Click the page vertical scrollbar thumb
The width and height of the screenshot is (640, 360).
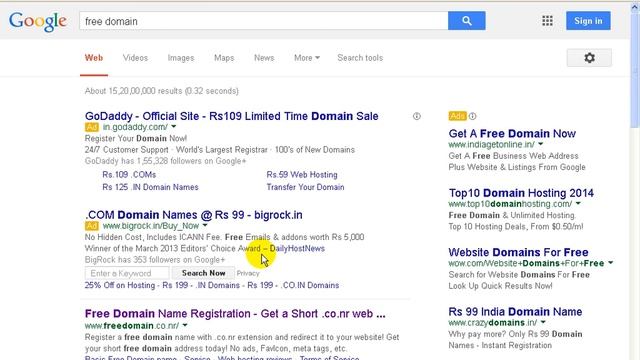coord(635,70)
